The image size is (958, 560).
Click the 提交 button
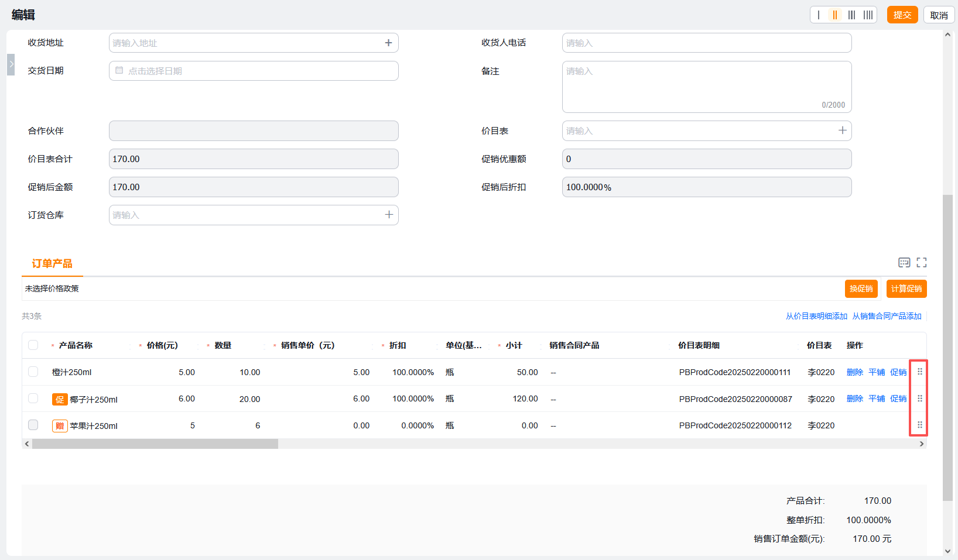coord(902,15)
